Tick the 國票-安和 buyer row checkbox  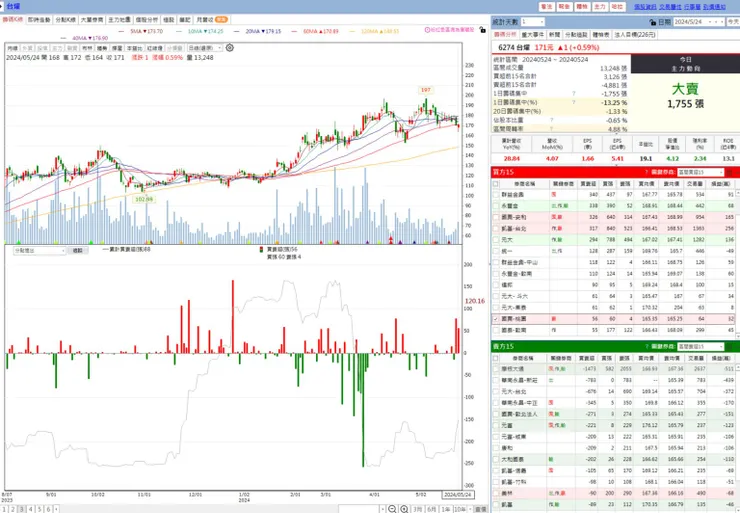(496, 217)
